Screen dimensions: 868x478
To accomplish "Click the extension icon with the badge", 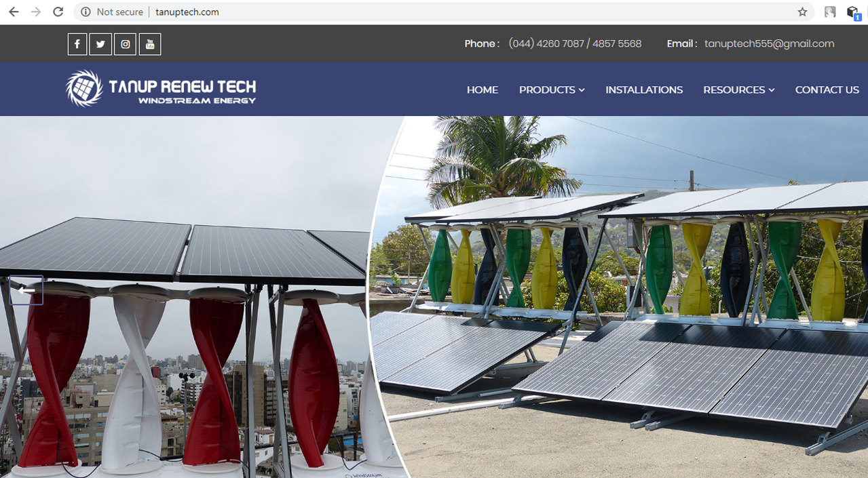I will click(853, 12).
